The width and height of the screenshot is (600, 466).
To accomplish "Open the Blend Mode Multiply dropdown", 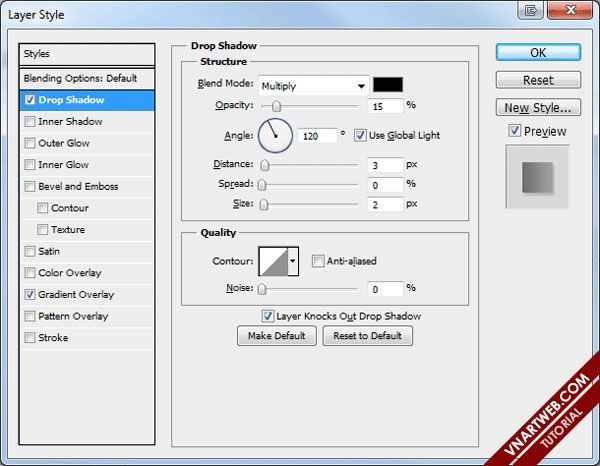I will [x=313, y=86].
